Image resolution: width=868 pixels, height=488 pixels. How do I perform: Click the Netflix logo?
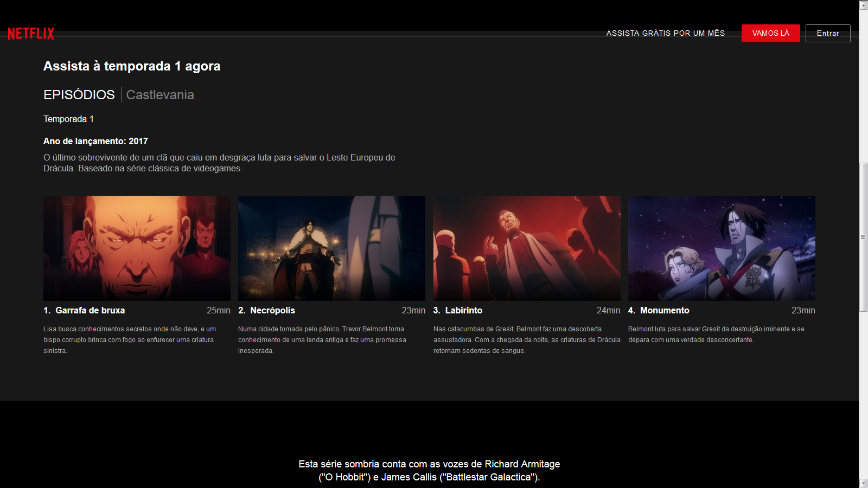point(31,34)
